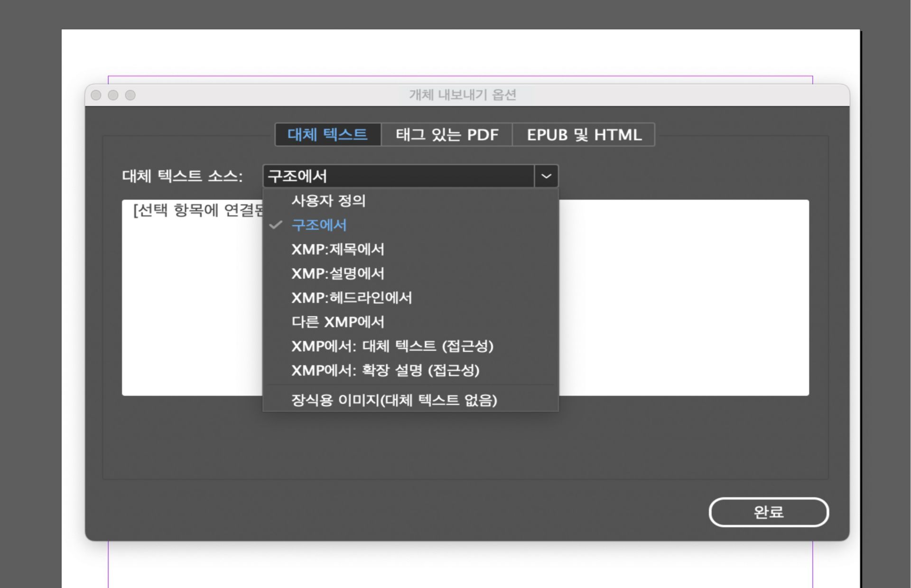This screenshot has height=588, width=911.
Task: Select the 다른 XMP에서 option
Action: click(x=337, y=322)
